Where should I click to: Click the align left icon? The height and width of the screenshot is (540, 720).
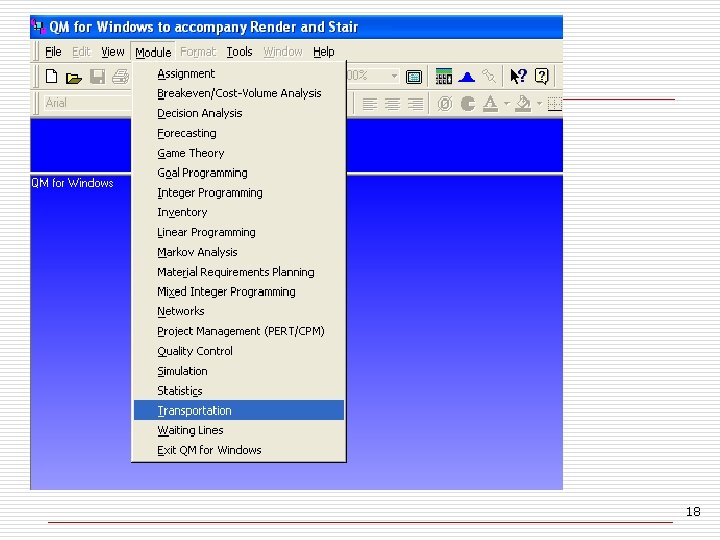(x=370, y=104)
